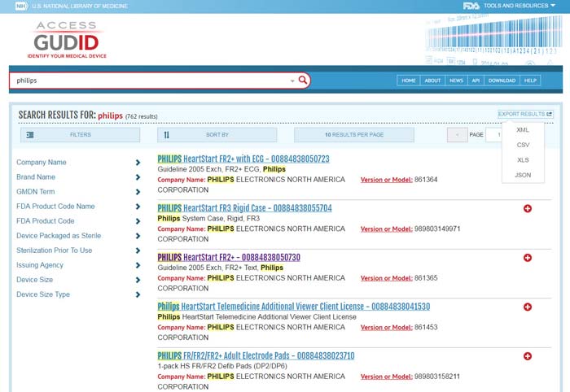Expand details plus icon for FR3 Rigid Case

[528, 208]
